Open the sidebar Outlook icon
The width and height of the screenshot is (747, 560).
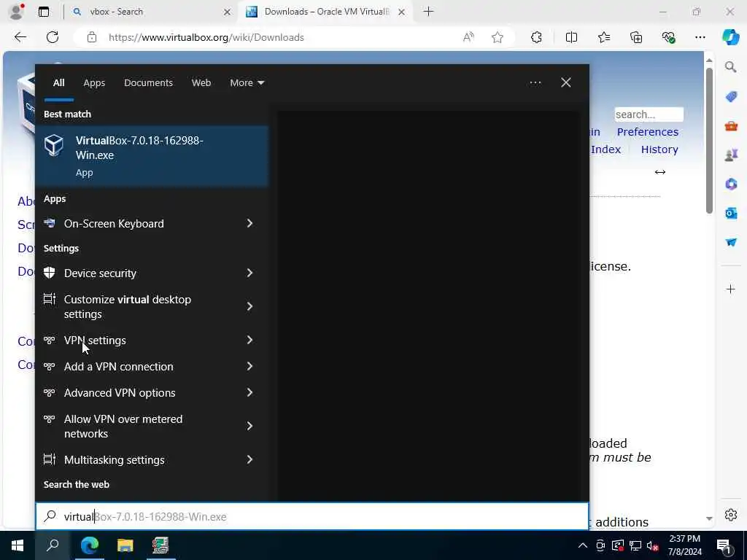click(x=731, y=213)
